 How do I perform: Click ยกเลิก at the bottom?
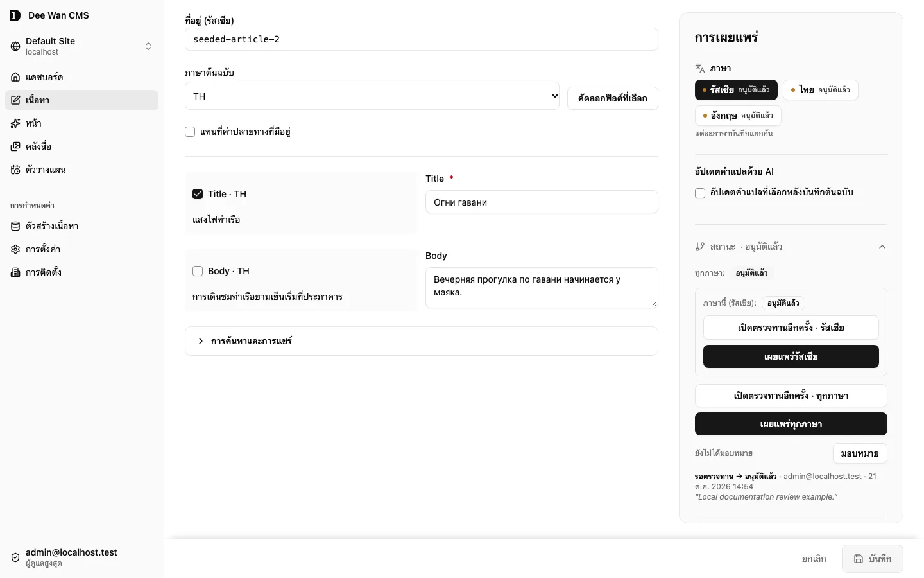coord(814,559)
